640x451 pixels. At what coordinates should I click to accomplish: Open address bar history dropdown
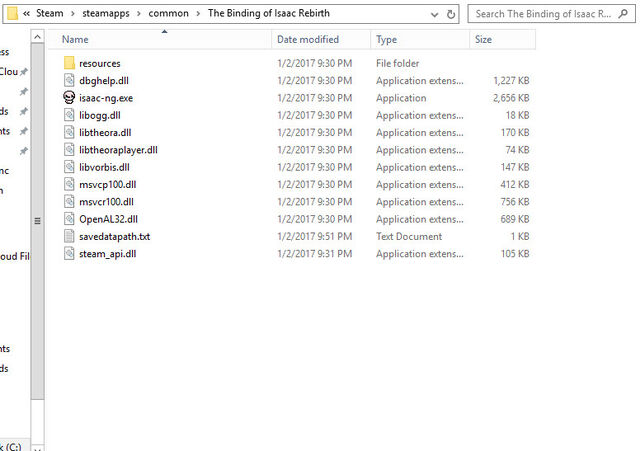click(434, 15)
